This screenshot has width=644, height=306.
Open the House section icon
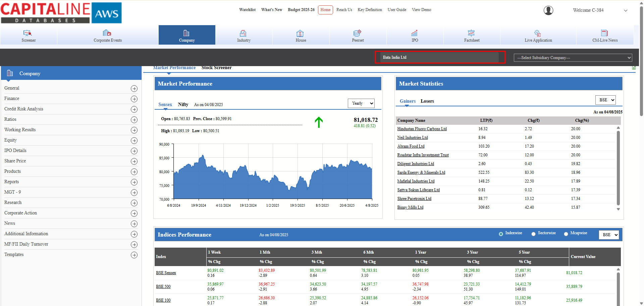[300, 33]
